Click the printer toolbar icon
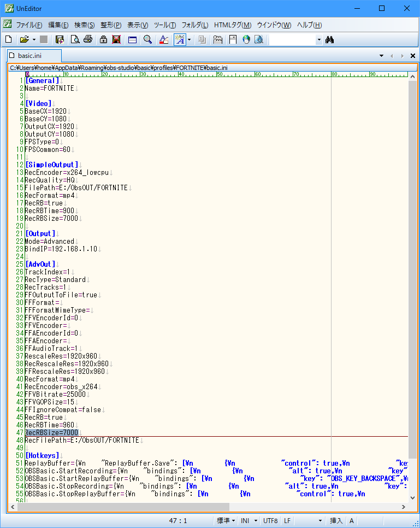This screenshot has width=420, height=528. pyautogui.click(x=88, y=39)
